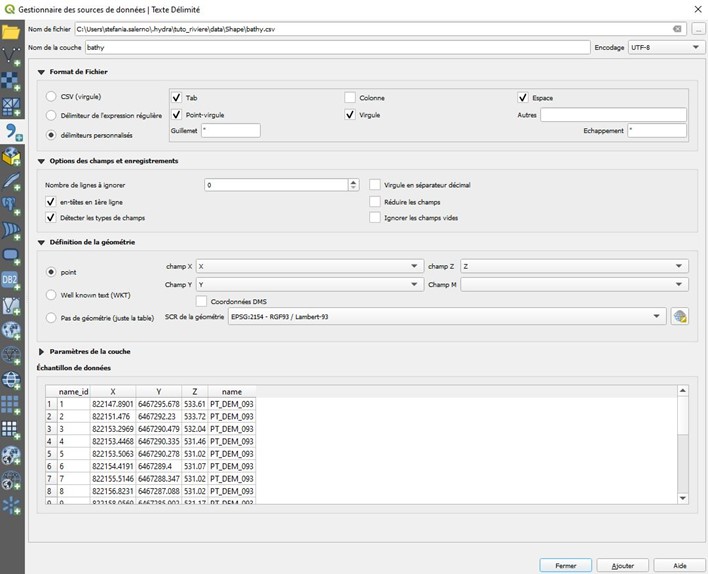The width and height of the screenshot is (708, 574).
Task: Collapse Définition de la géométrie section
Action: click(41, 243)
